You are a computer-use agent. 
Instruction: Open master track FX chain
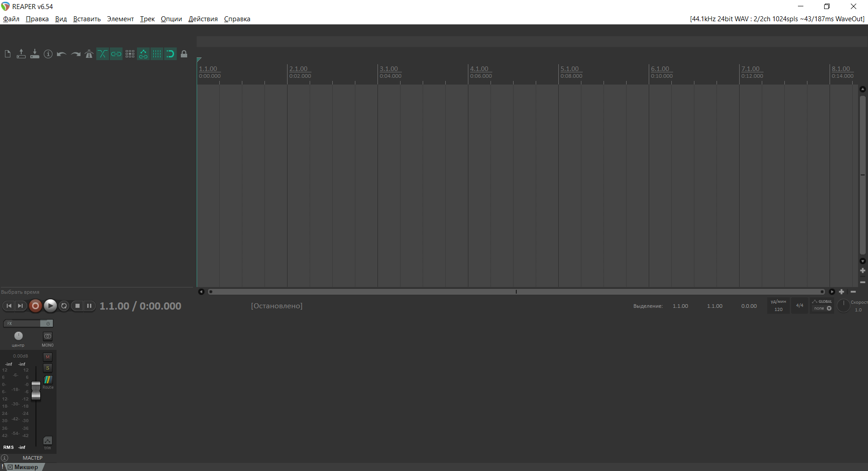point(22,324)
